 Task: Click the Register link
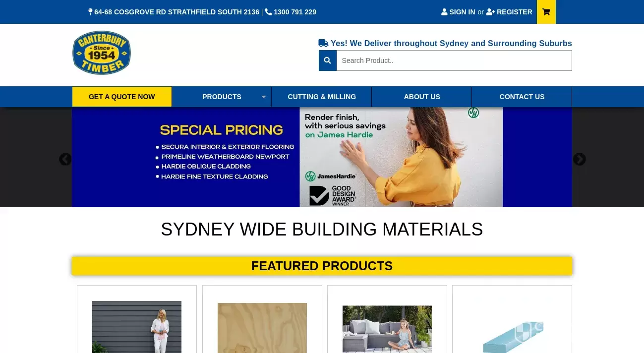(x=509, y=12)
